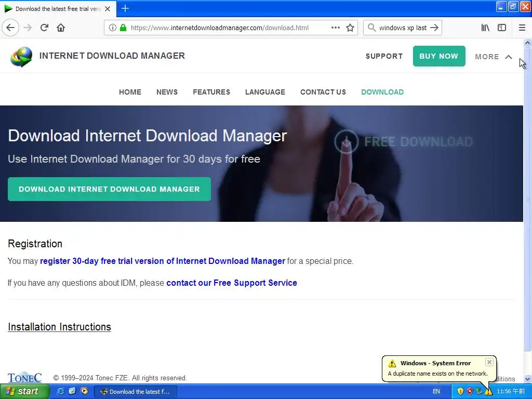Click the green padlock security icon
The image size is (532, 399).
pos(123,28)
